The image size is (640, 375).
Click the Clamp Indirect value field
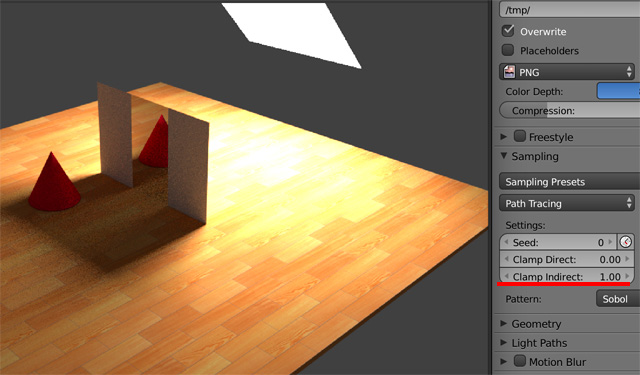(x=567, y=276)
